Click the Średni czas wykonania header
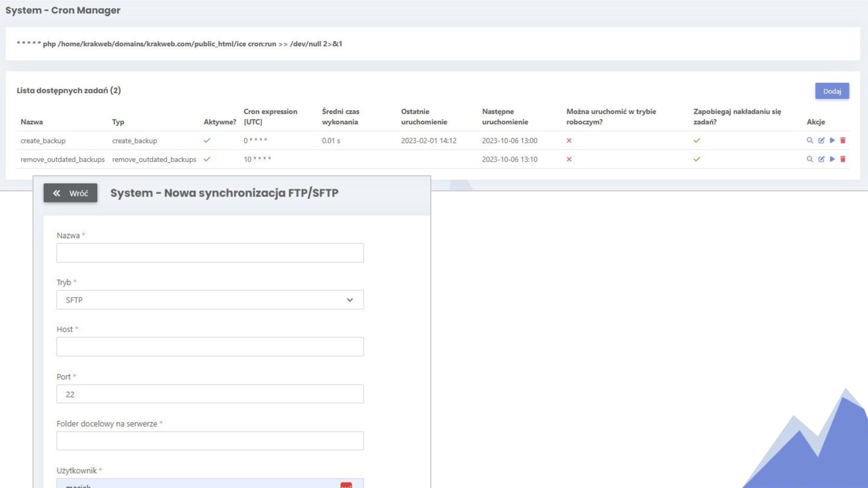 point(340,117)
